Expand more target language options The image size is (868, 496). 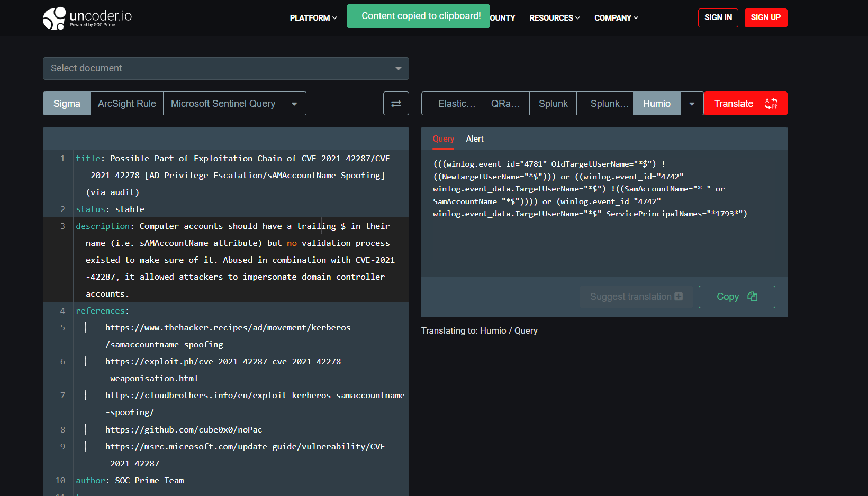(x=692, y=104)
